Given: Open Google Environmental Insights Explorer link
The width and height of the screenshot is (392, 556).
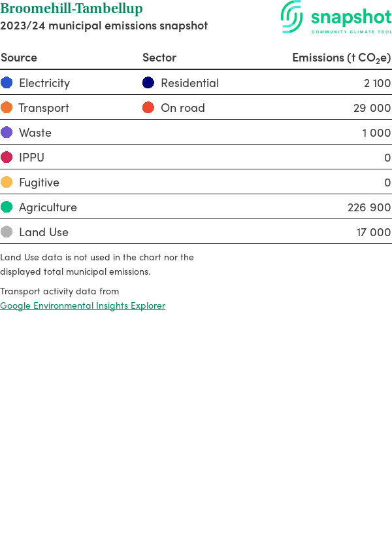Looking at the screenshot, I should [82, 305].
